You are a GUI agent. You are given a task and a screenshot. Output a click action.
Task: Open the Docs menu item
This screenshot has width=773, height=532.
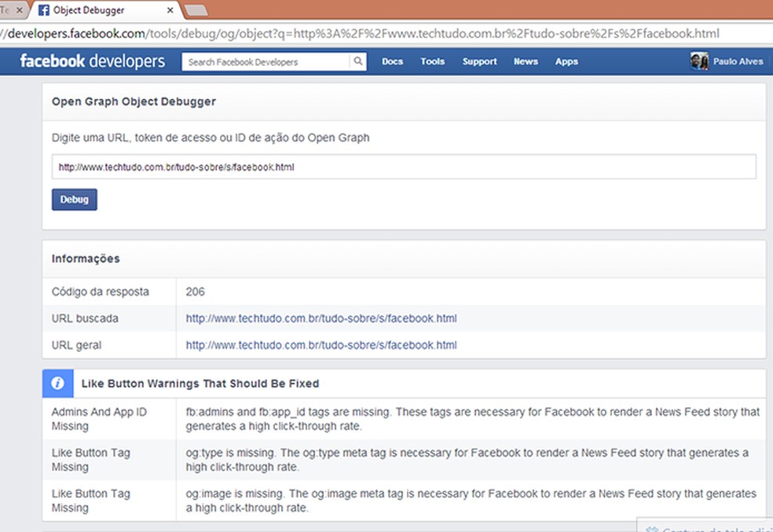[x=392, y=61]
